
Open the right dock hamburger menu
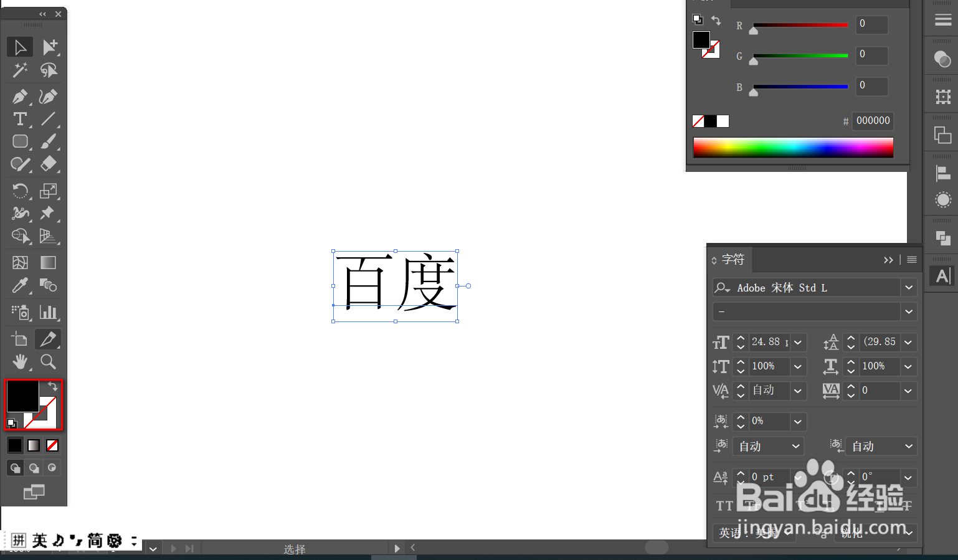(943, 20)
